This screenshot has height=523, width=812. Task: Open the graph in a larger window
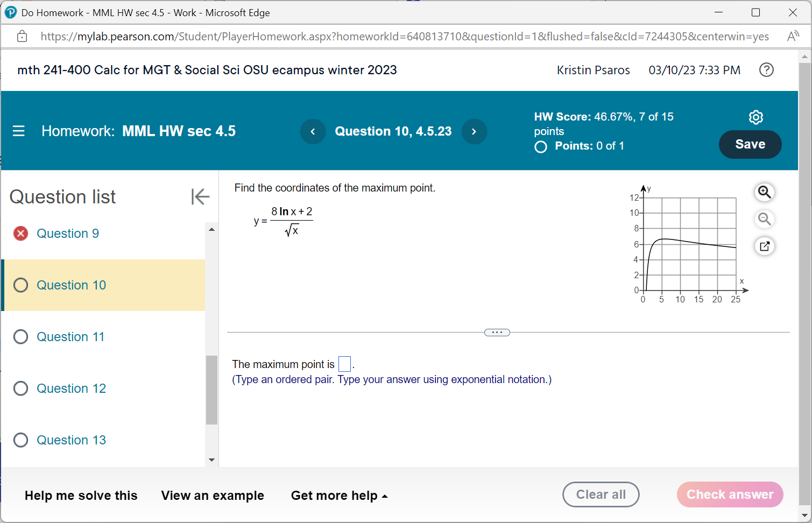pos(765,246)
